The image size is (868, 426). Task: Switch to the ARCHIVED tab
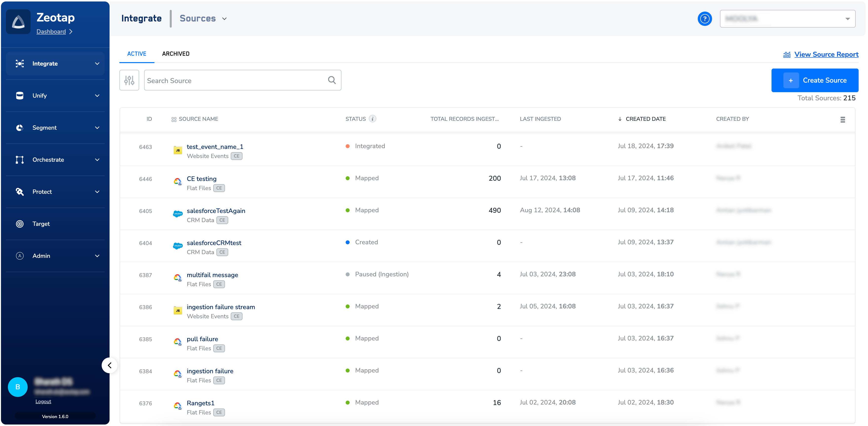(x=176, y=54)
